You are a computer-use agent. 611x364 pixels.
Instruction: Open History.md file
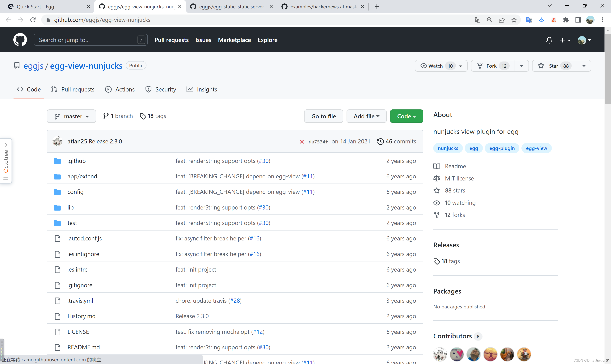(x=81, y=316)
